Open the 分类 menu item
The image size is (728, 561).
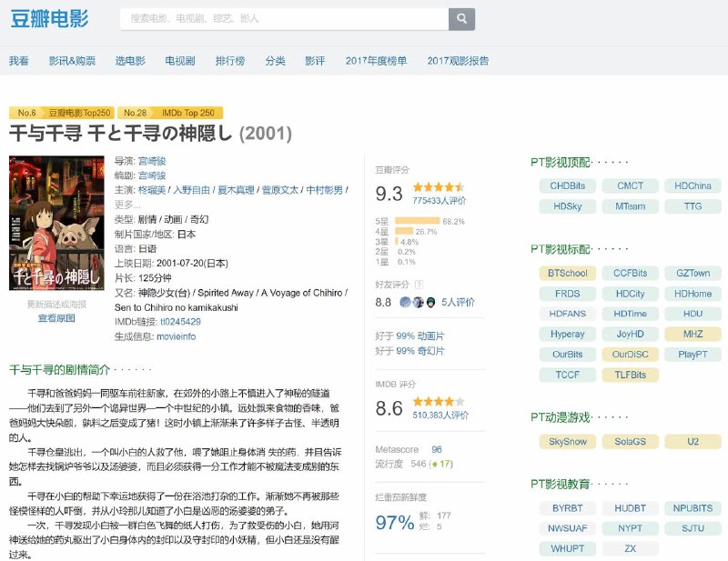(x=276, y=61)
